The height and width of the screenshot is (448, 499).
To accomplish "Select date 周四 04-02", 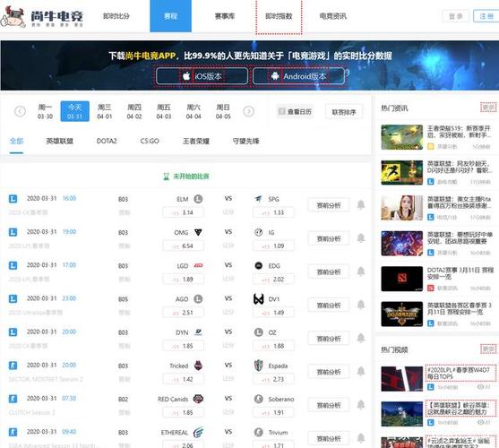I will tap(134, 111).
